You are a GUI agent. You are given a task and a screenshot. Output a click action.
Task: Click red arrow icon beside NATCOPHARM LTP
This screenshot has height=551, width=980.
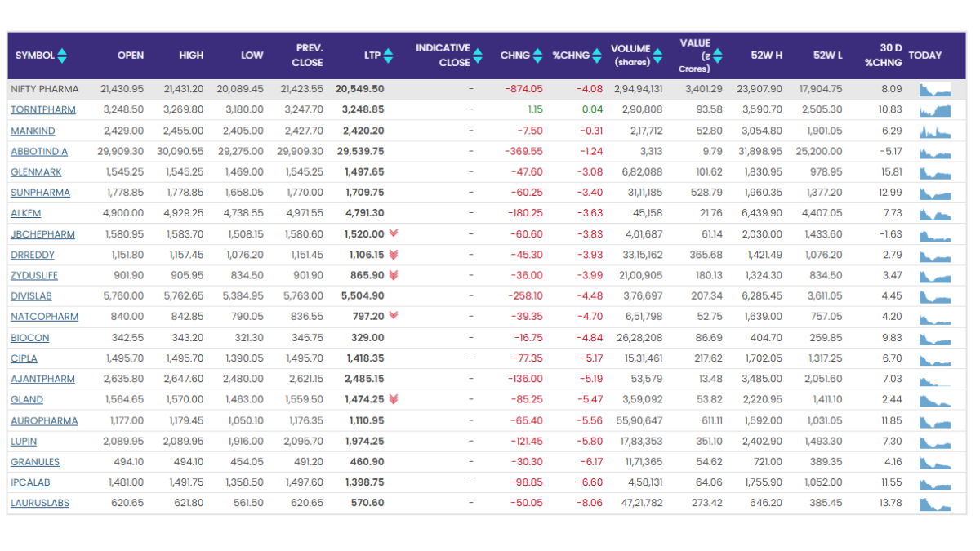tap(394, 316)
